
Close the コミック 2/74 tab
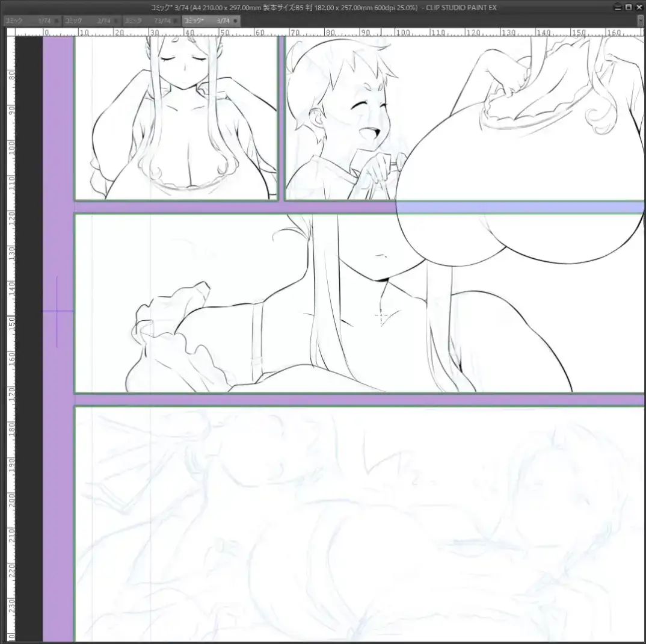116,20
